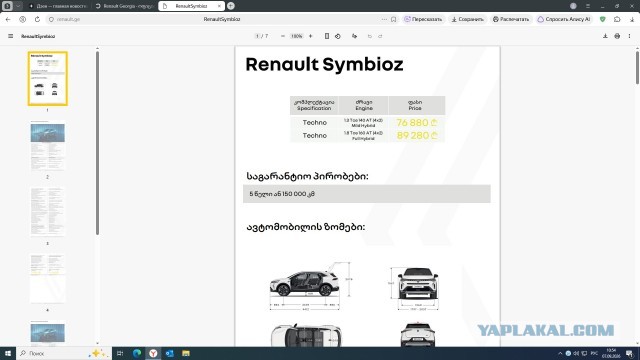640x360 pixels.
Task: Select page 1 thumbnail
Action: (x=47, y=78)
